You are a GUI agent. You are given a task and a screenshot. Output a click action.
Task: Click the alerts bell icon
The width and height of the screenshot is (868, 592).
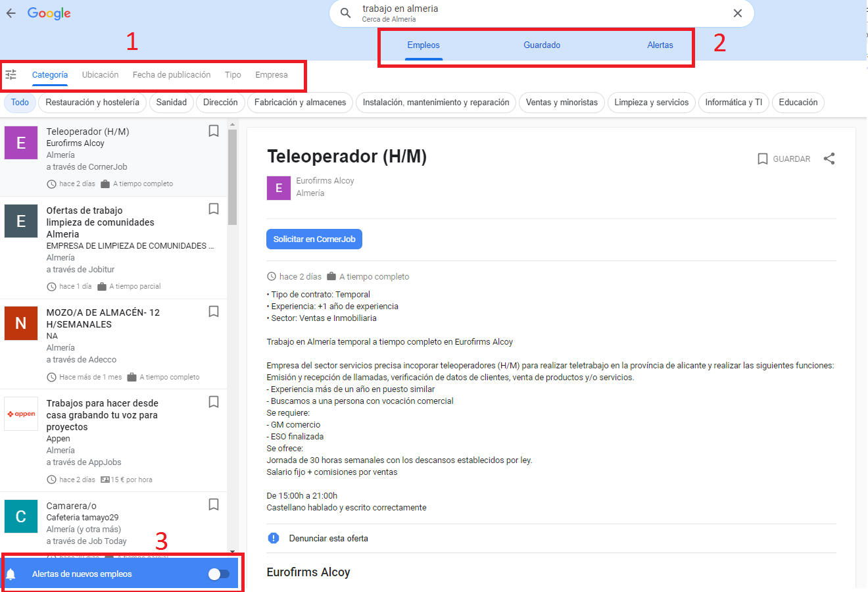(11, 574)
